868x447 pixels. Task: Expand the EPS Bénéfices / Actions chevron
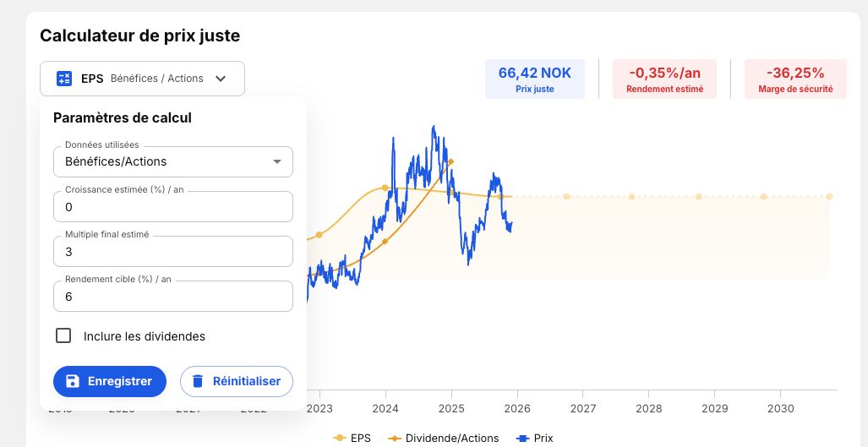(221, 79)
